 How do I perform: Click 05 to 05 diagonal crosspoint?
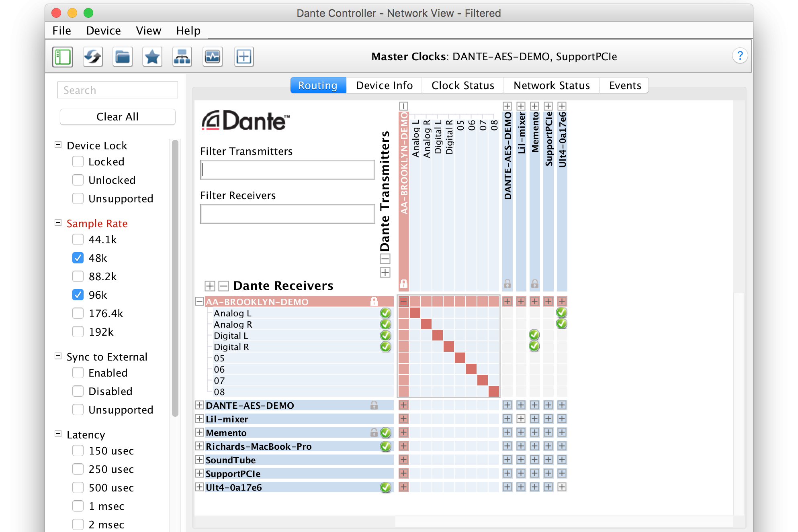(x=460, y=358)
